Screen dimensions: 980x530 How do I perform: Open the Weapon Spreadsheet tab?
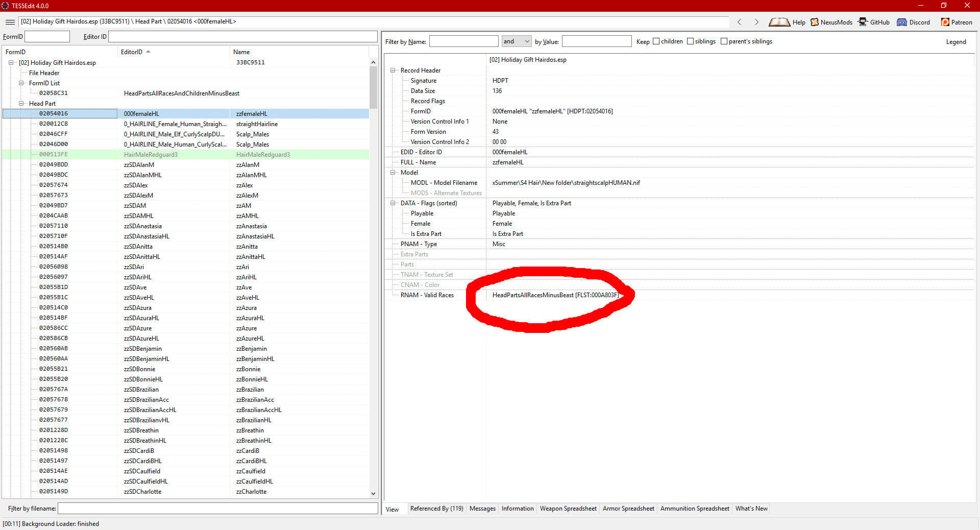[x=568, y=509]
